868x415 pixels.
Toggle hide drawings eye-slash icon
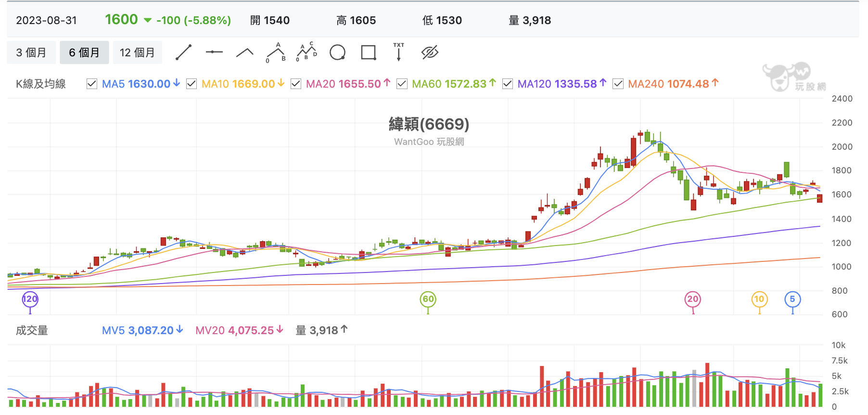pos(430,52)
